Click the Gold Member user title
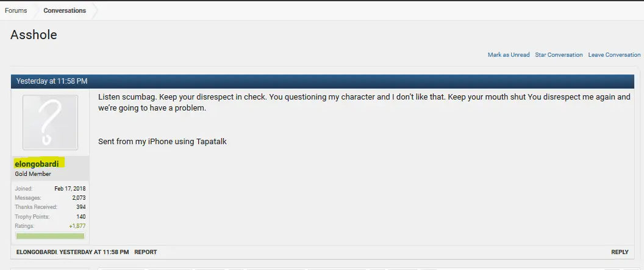Viewport: 644px width, 270px height. point(33,174)
